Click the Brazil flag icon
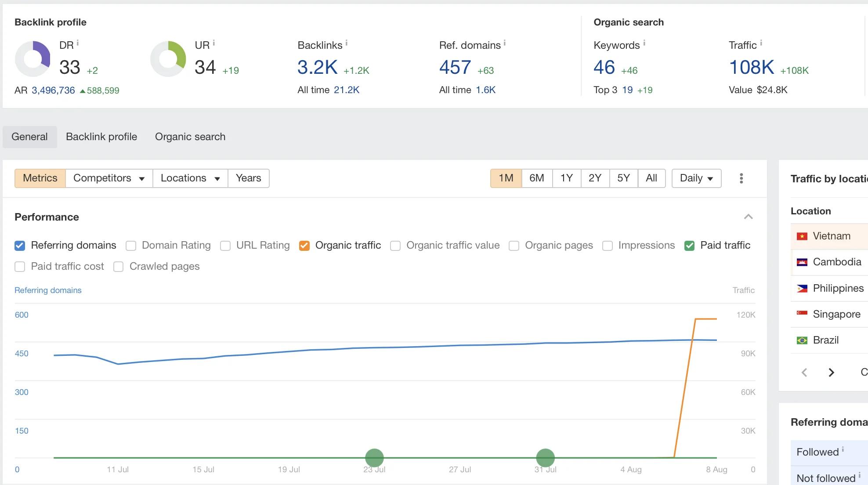The image size is (868, 485). click(x=802, y=340)
